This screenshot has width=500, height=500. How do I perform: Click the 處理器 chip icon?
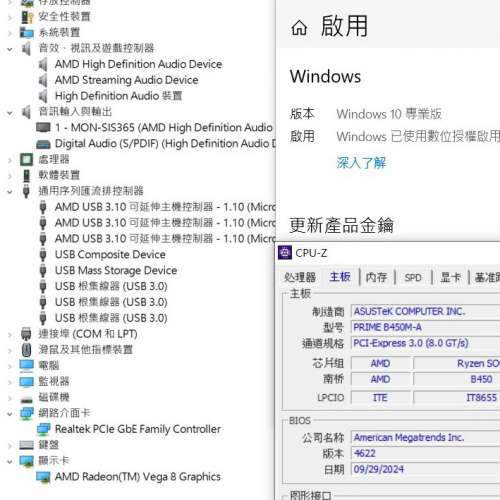(26, 159)
